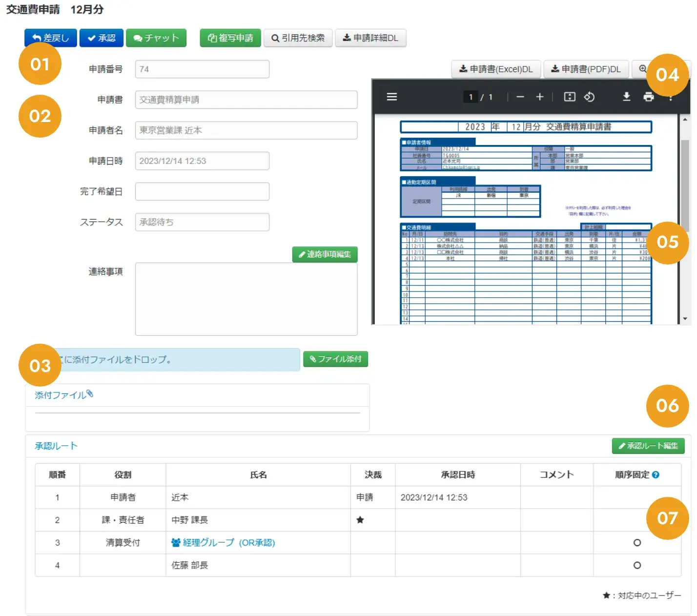The image size is (697, 616).
Task: Click the 近本 name cell
Action: coord(258,497)
